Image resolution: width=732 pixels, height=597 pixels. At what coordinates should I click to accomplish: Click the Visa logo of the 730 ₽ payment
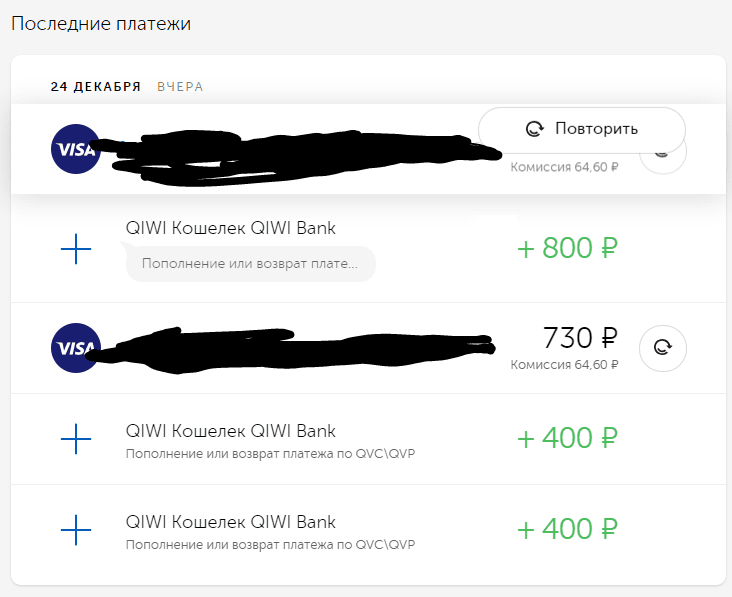75,348
